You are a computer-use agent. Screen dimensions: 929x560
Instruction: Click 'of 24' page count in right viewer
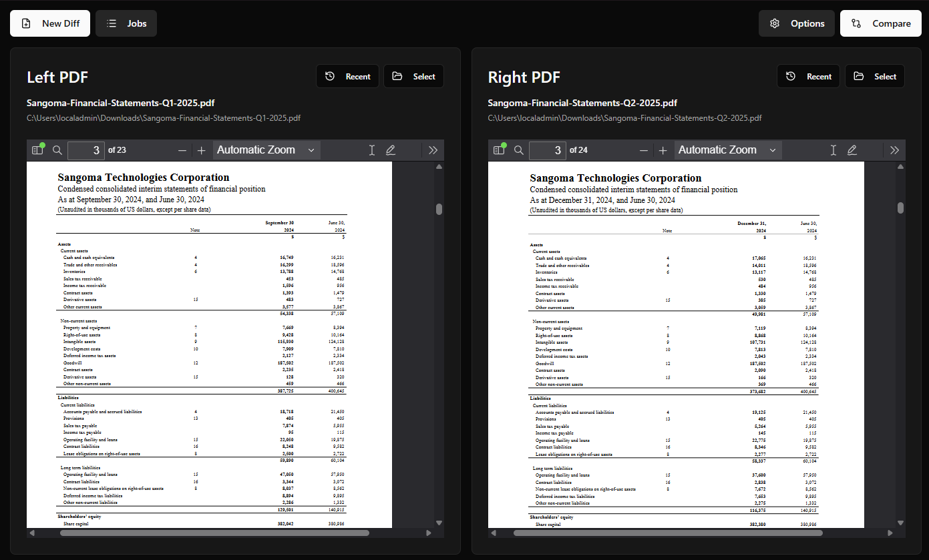(x=578, y=150)
